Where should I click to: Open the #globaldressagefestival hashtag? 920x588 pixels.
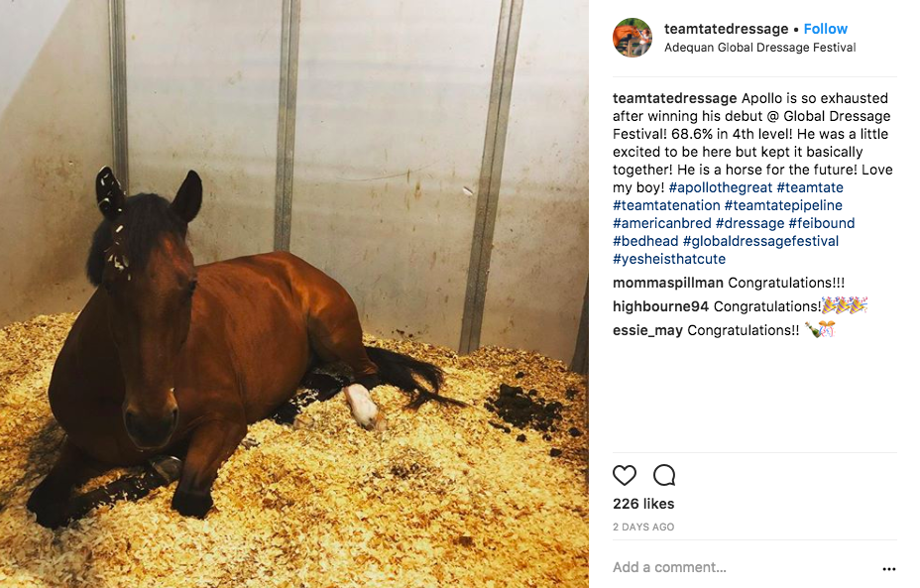click(760, 241)
